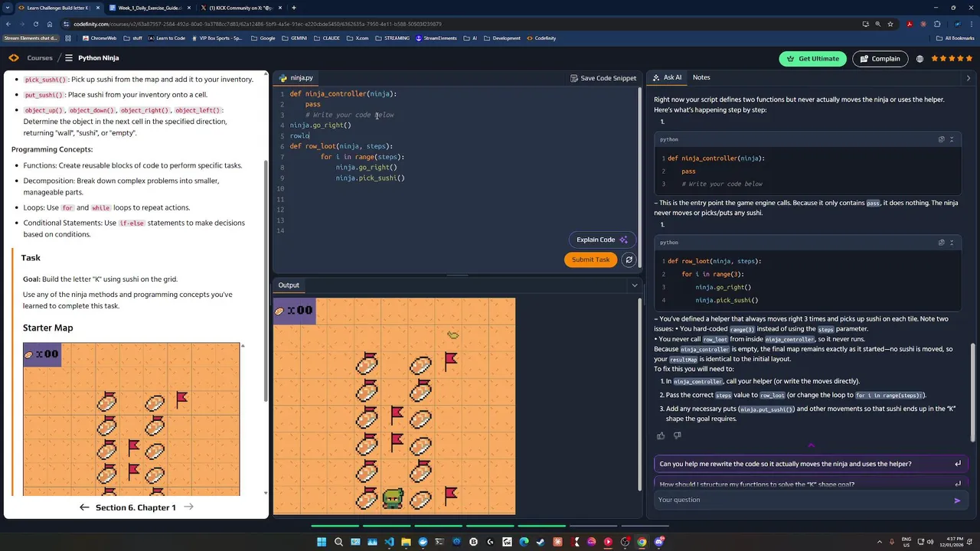Collapse the Output panel chevron
Image resolution: width=980 pixels, height=551 pixels.
[634, 285]
